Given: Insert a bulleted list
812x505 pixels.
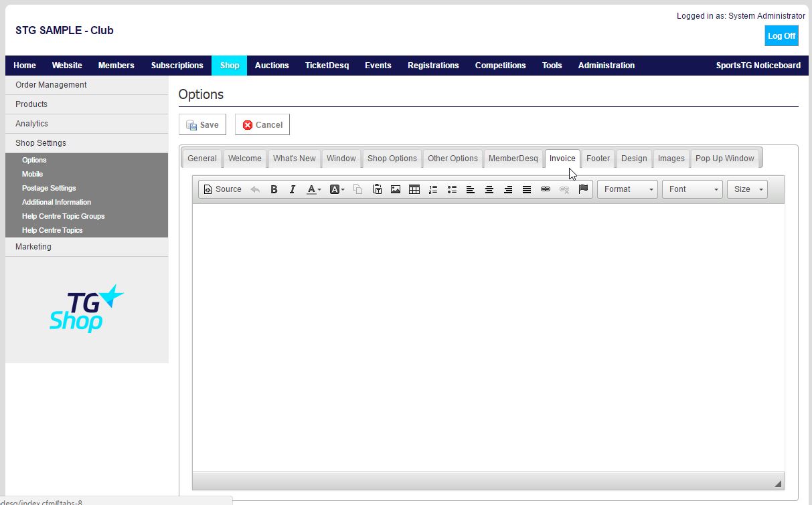Looking at the screenshot, I should pyautogui.click(x=452, y=189).
